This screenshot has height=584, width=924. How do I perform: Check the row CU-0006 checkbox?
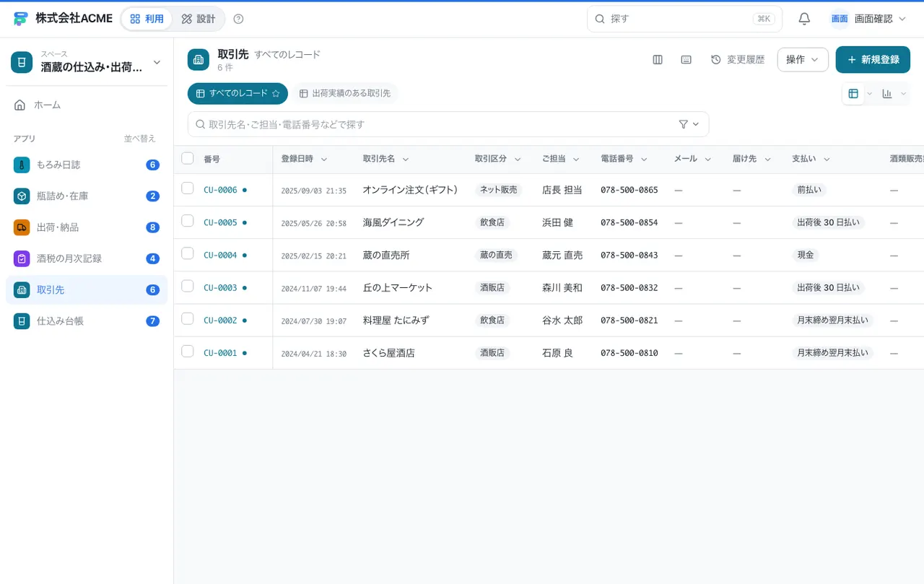point(188,188)
